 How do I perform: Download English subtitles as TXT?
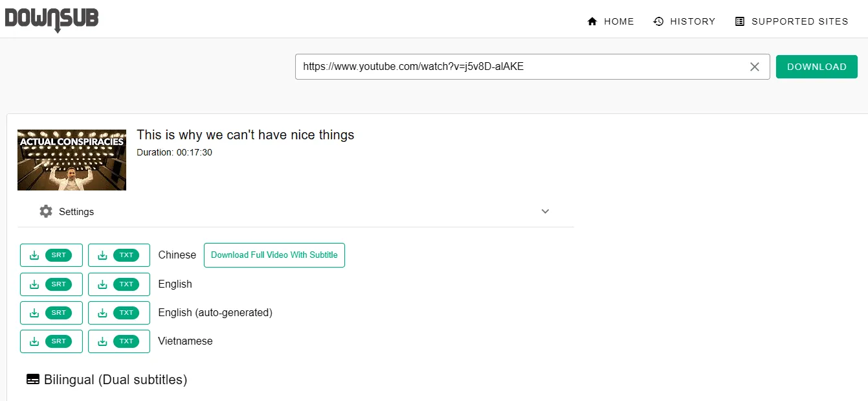coord(119,284)
